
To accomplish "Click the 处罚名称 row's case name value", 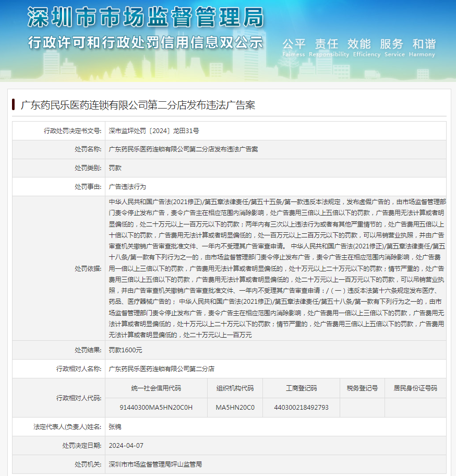I will [183, 149].
